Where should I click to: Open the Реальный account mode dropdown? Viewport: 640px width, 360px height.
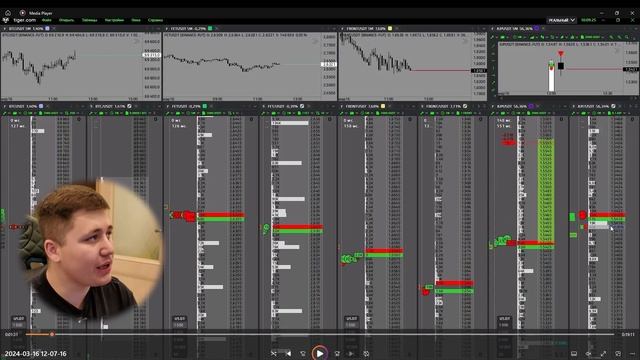[x=561, y=20]
